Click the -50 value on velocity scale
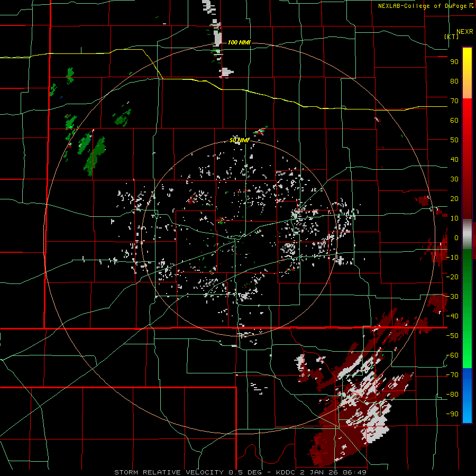 [x=452, y=336]
